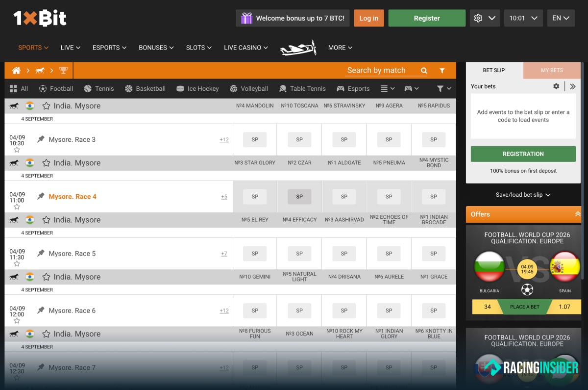
Task: Click the gift icon on welcome bonus
Action: point(246,18)
